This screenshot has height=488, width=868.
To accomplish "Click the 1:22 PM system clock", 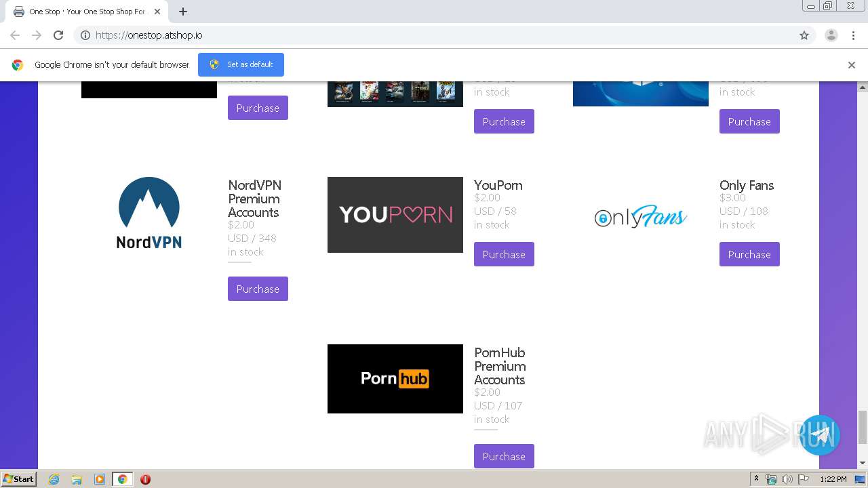I will coord(833,479).
